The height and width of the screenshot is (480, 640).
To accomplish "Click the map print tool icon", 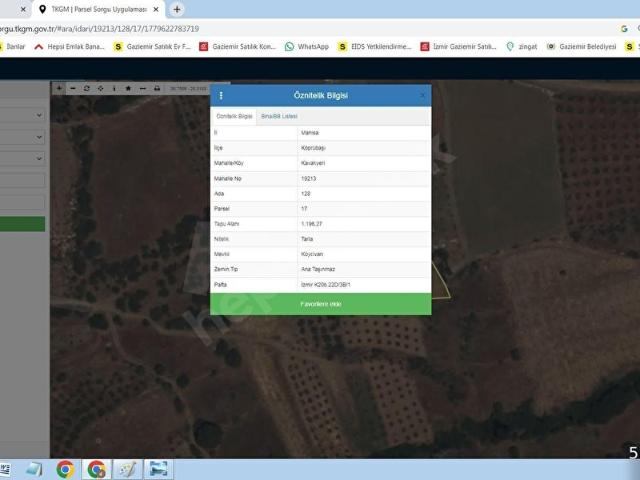I will (157, 88).
